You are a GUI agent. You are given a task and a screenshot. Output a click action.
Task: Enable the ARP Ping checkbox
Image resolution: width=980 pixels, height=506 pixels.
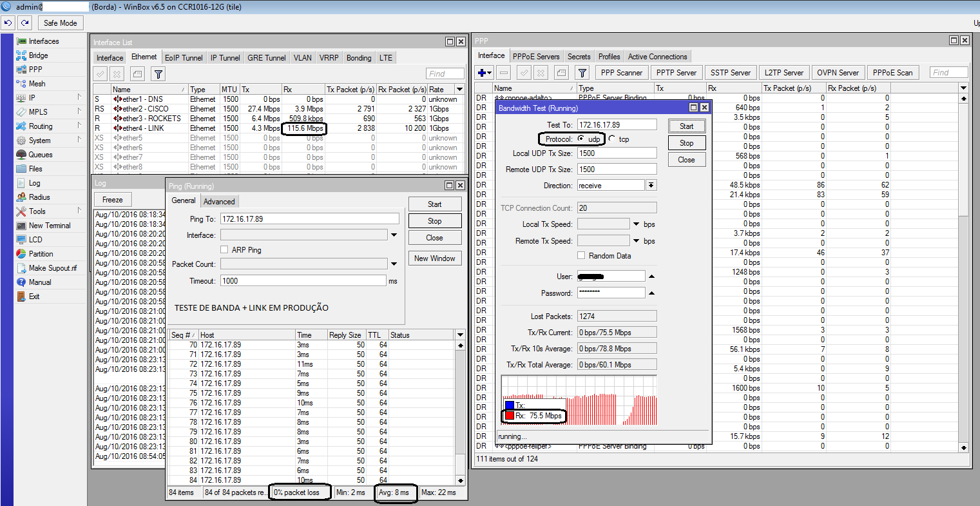[225, 249]
